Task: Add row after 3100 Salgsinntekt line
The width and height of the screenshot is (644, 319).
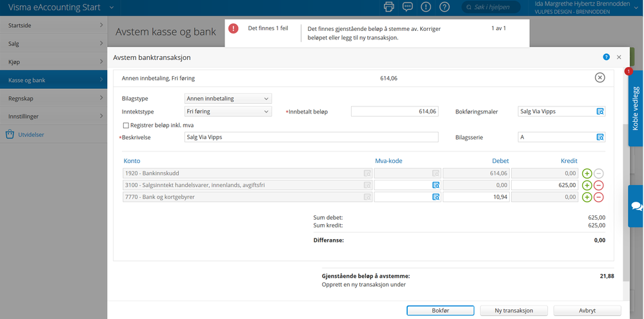Action: click(587, 186)
